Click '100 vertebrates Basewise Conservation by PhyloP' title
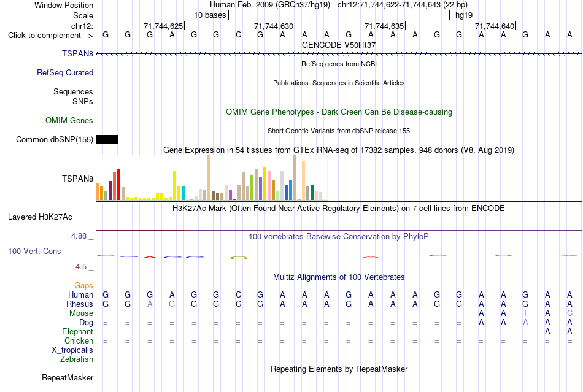This screenshot has width=583, height=392. 339,236
